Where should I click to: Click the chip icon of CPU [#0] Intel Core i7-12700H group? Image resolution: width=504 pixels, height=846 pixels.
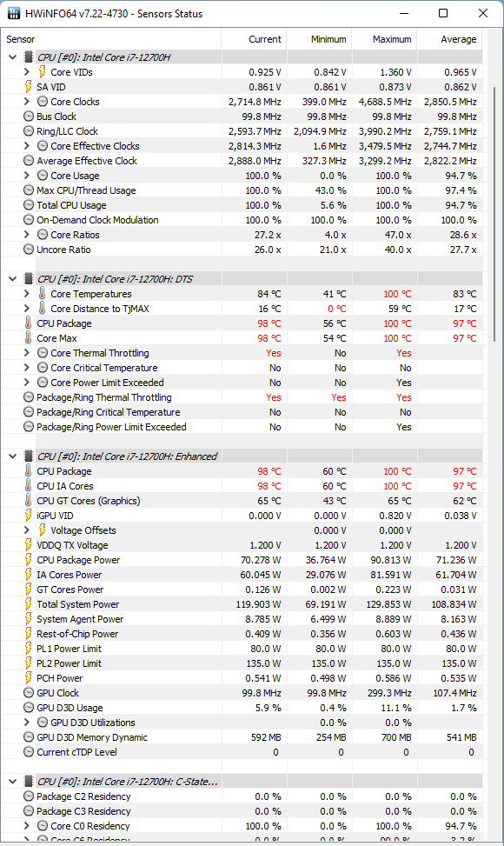click(29, 57)
